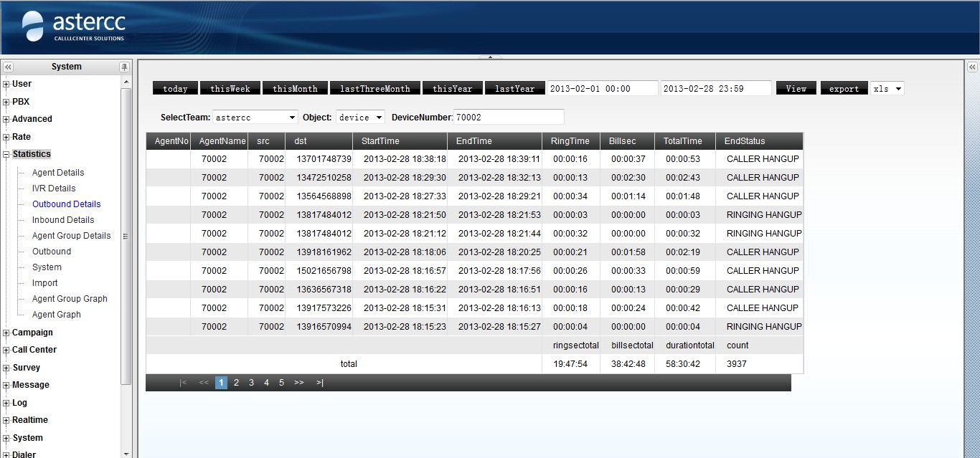Collapse the right side panel

coord(973,67)
